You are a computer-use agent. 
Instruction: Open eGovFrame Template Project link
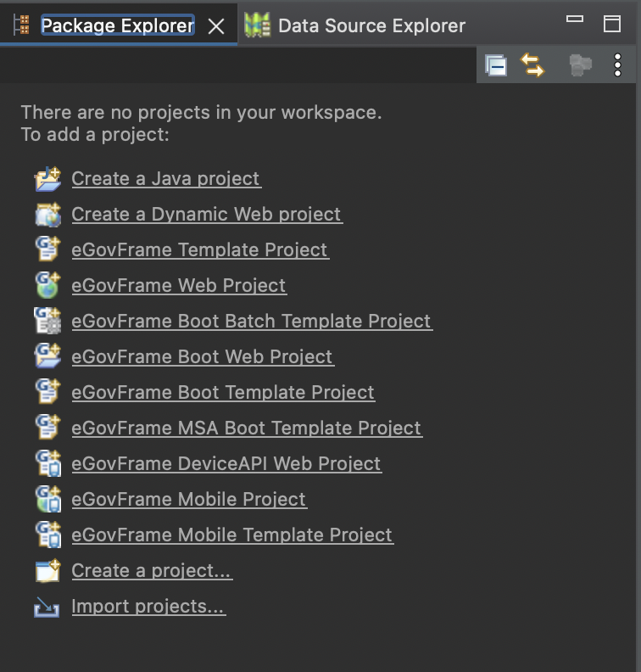(x=199, y=249)
